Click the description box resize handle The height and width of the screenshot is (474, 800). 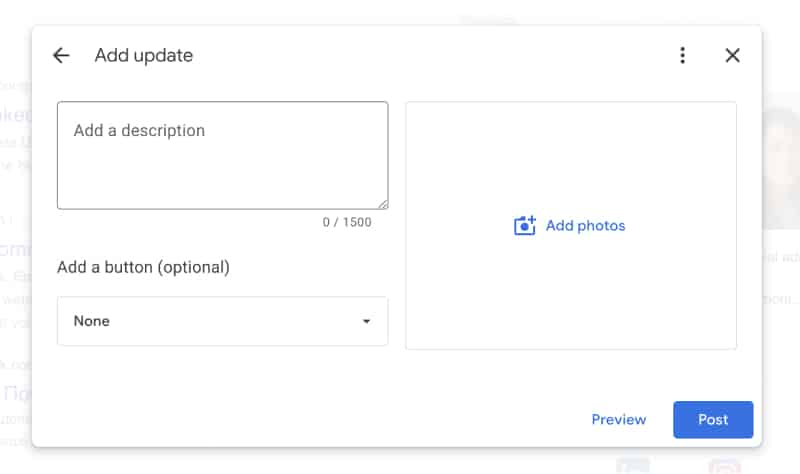pyautogui.click(x=383, y=204)
